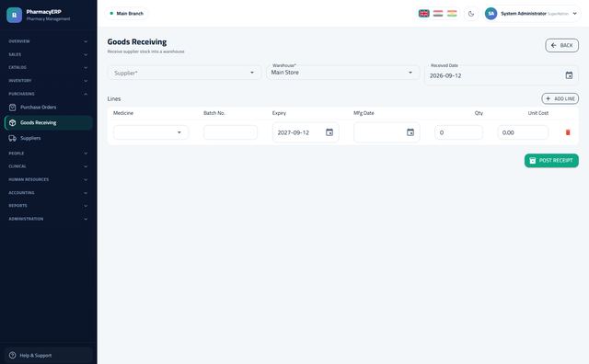Add a new receipt line
589x364 pixels.
560,98
